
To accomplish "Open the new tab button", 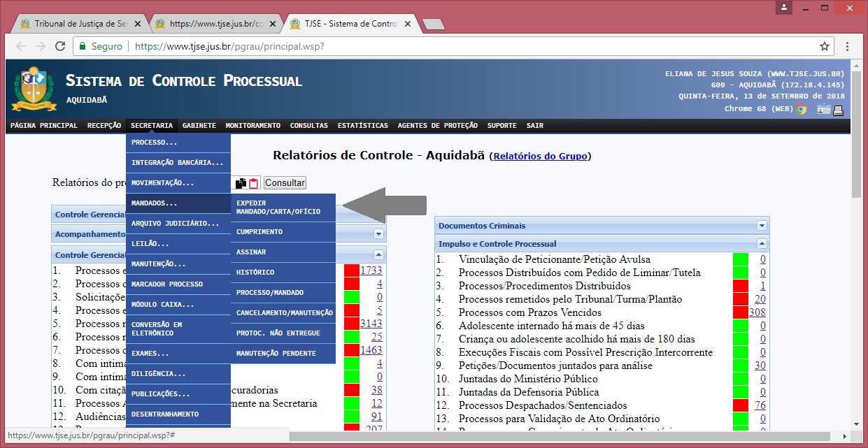I will [x=434, y=24].
